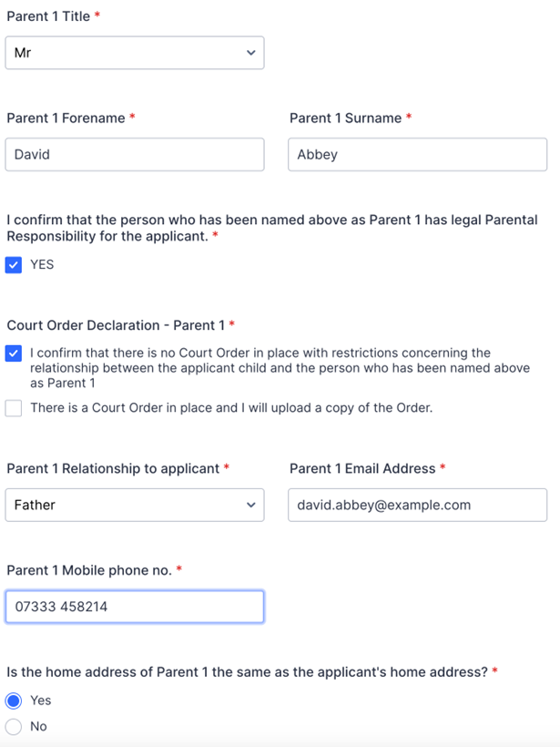The height and width of the screenshot is (747, 560).
Task: Uncheck the YES parental responsibility checkbox
Action: click(14, 265)
